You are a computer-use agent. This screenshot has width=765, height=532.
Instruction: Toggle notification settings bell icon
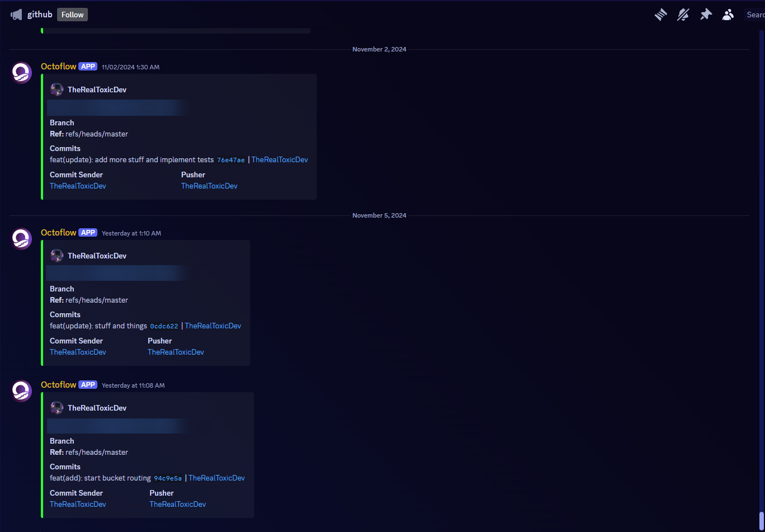click(683, 15)
